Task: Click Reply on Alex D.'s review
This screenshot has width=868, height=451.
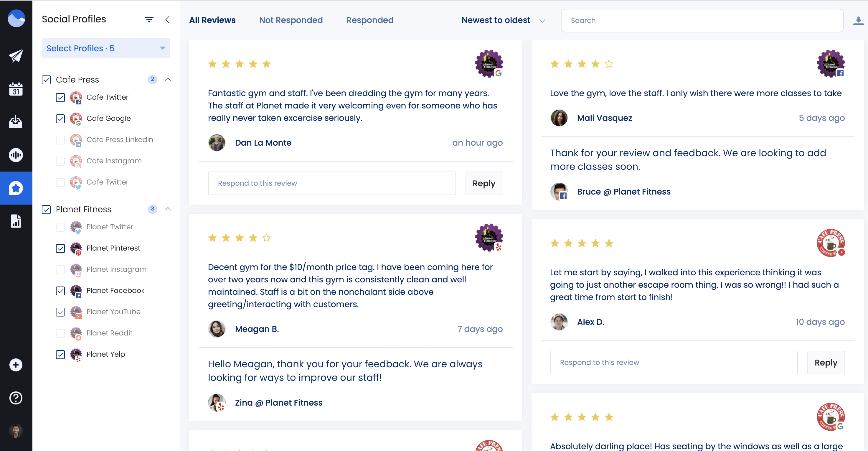Action: coord(826,362)
